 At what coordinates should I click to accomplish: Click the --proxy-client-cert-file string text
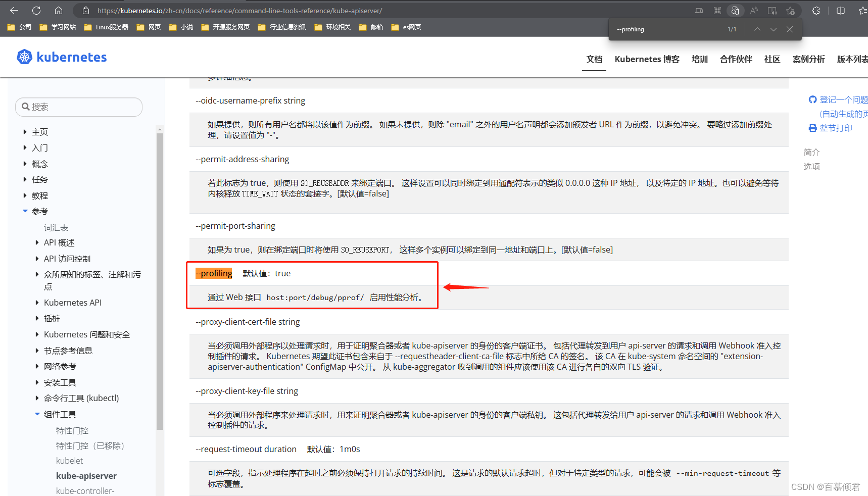tap(248, 322)
